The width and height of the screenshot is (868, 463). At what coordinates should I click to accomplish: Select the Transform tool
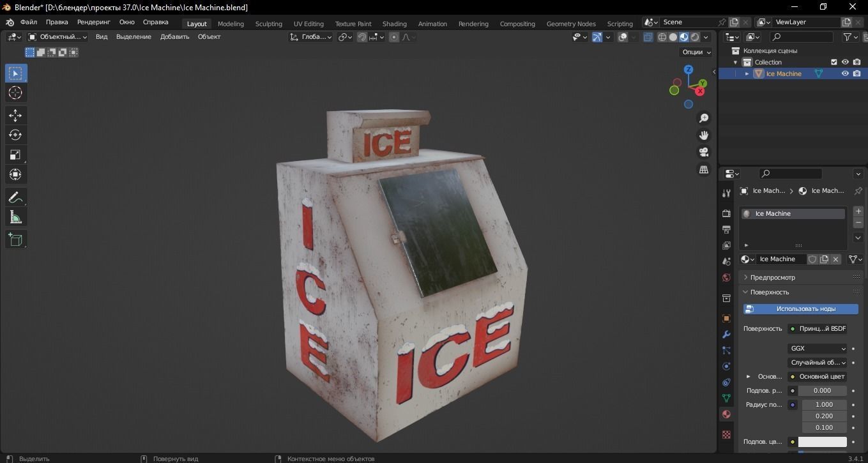tap(15, 174)
